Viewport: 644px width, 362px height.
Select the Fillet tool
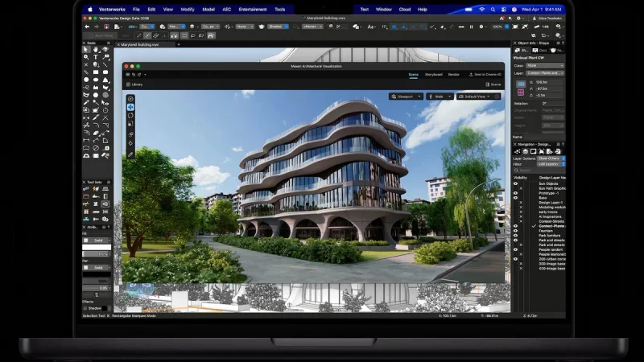(96, 125)
